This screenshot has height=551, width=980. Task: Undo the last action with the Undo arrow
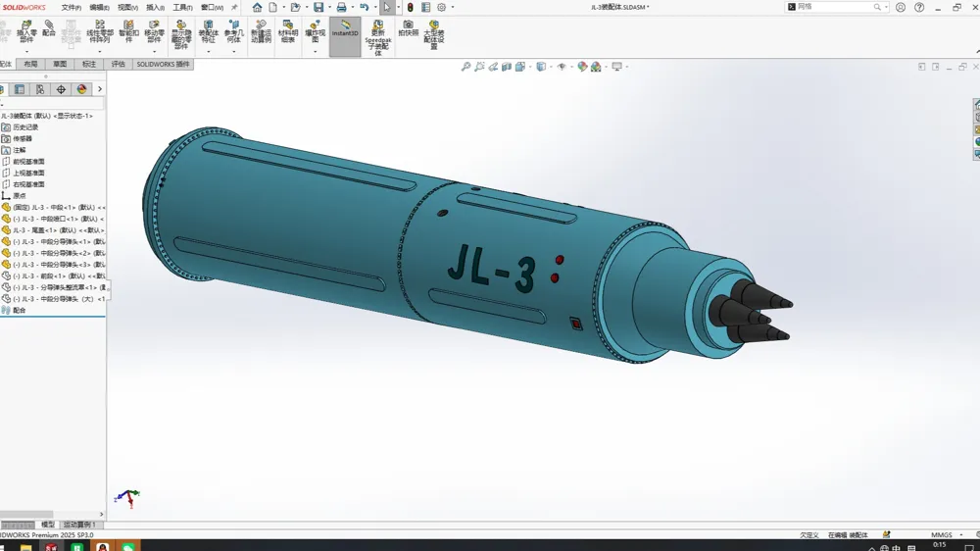click(x=364, y=8)
